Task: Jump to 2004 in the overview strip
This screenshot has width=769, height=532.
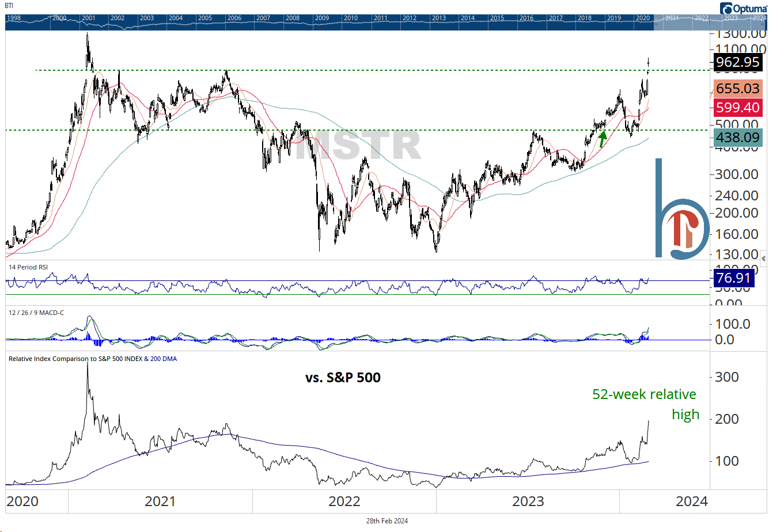Action: 176,18
